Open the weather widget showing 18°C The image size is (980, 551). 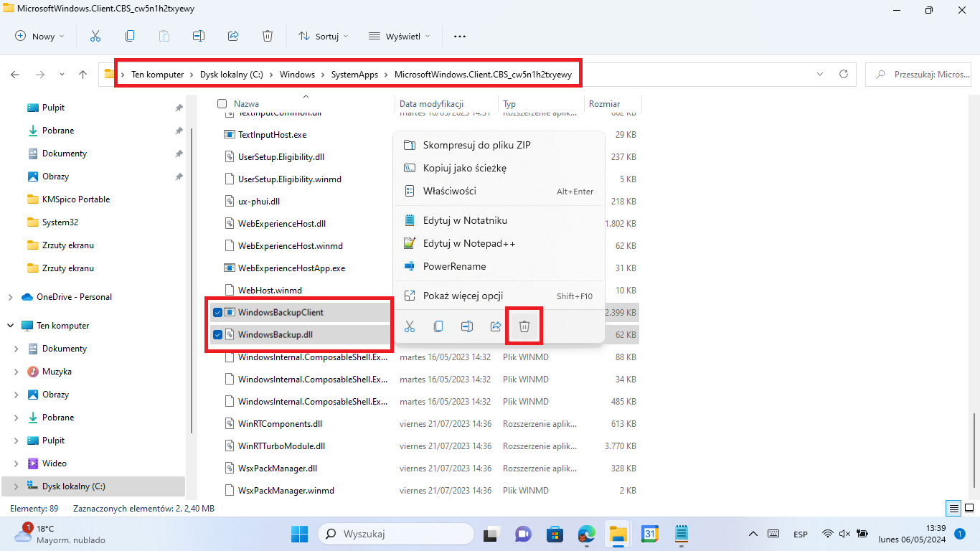(60, 534)
